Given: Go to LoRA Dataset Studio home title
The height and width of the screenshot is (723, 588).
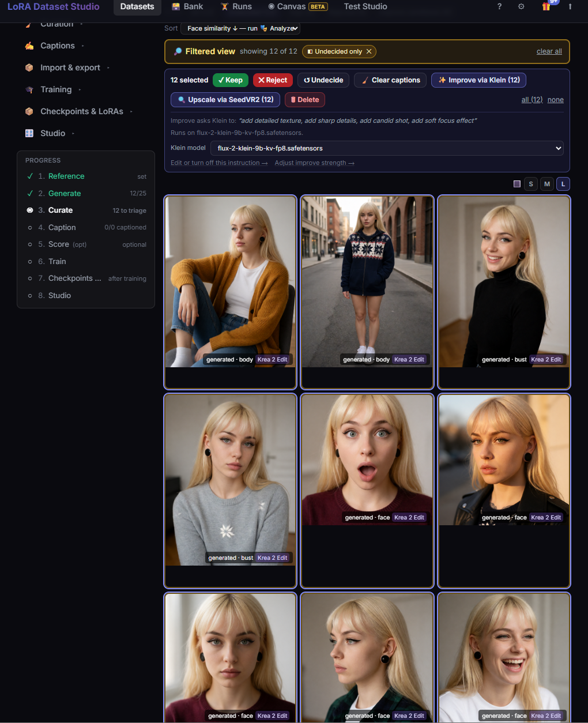Looking at the screenshot, I should coord(53,6).
